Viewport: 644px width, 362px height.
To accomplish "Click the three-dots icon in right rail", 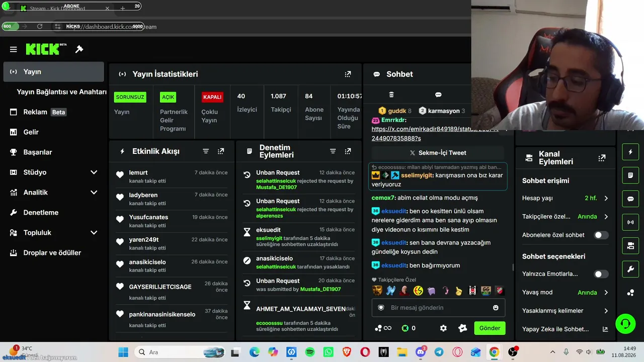I will point(630,293).
